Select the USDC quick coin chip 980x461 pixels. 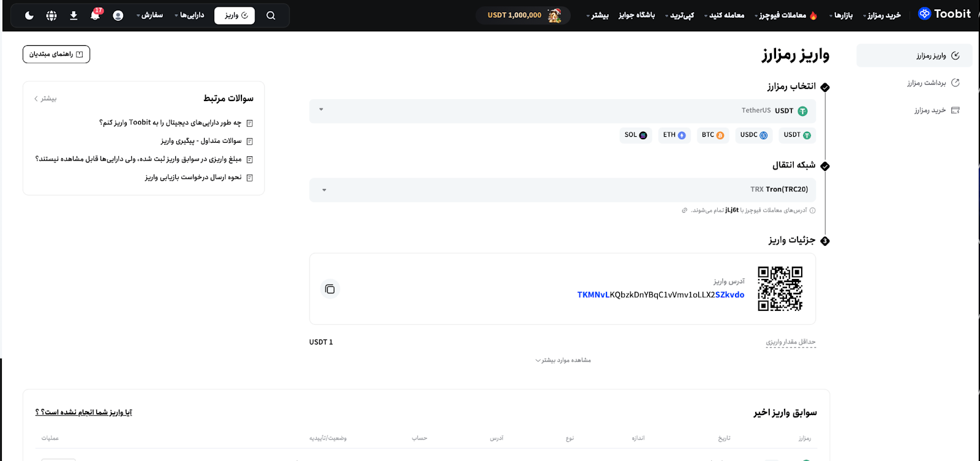coord(753,135)
